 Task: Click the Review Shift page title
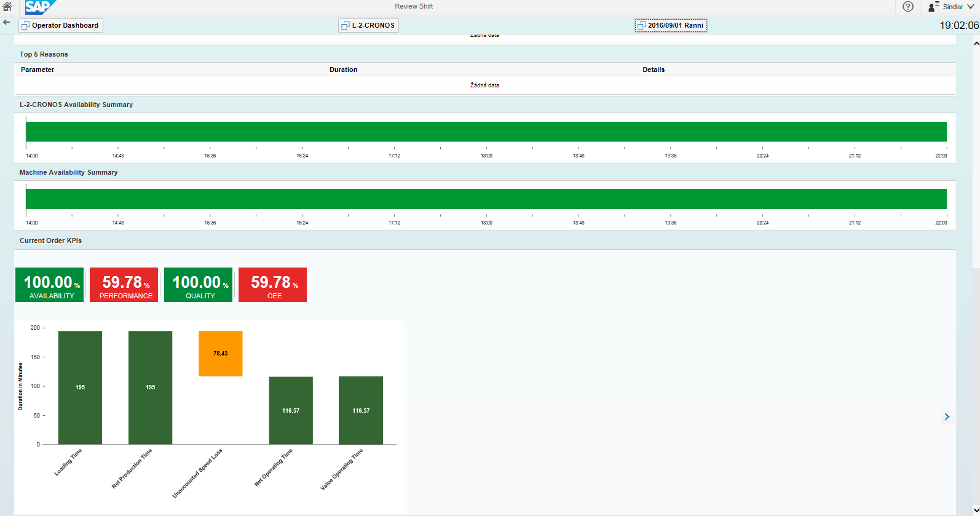click(414, 6)
